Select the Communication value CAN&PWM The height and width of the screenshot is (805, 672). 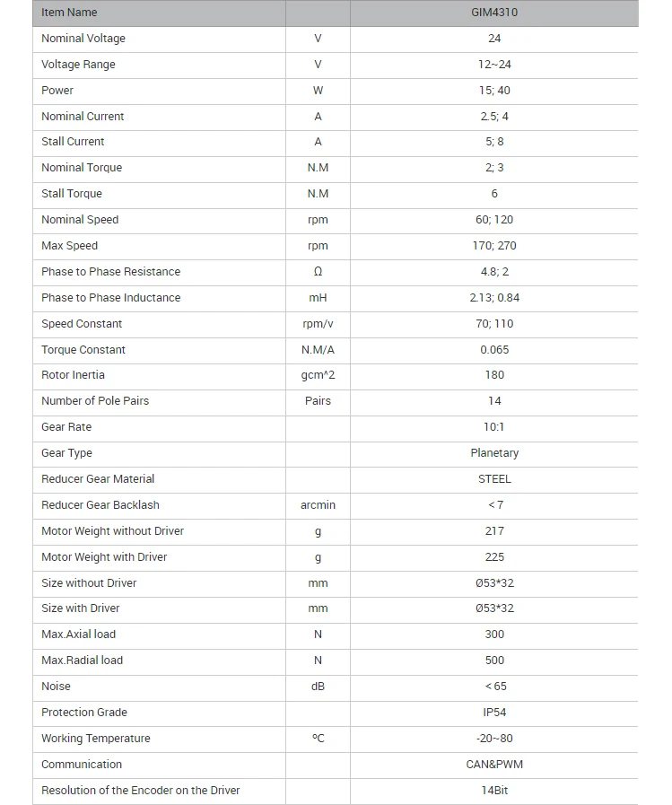click(494, 765)
